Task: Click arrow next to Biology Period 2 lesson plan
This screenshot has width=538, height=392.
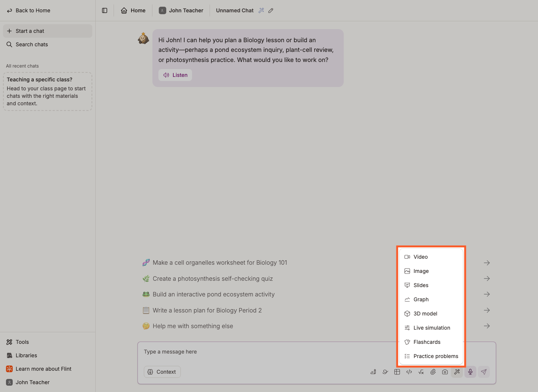Action: click(x=487, y=310)
